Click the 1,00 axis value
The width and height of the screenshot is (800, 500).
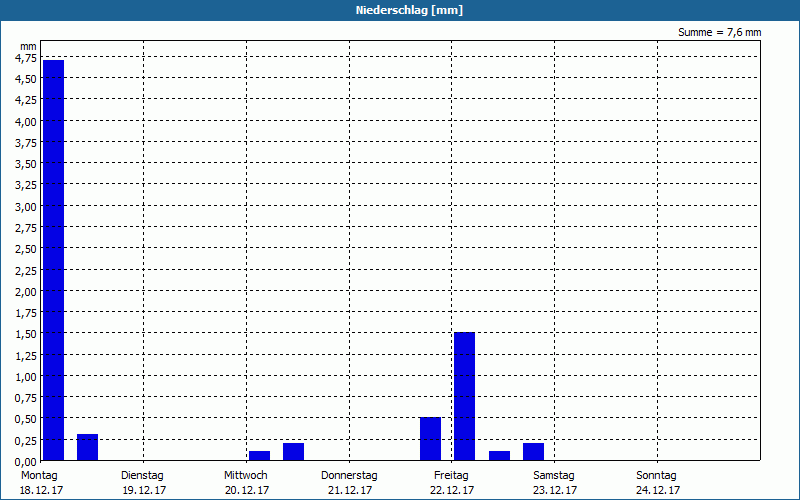pyautogui.click(x=26, y=377)
